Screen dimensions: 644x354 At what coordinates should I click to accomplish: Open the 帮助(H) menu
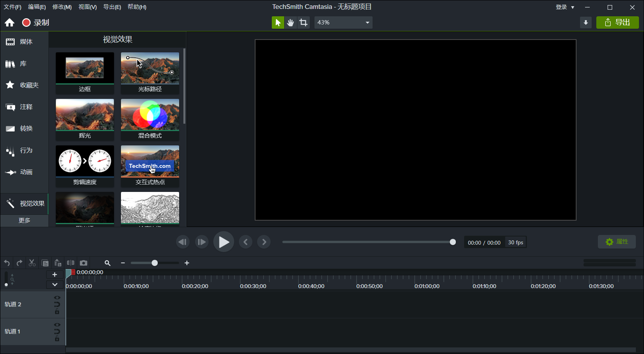click(136, 7)
